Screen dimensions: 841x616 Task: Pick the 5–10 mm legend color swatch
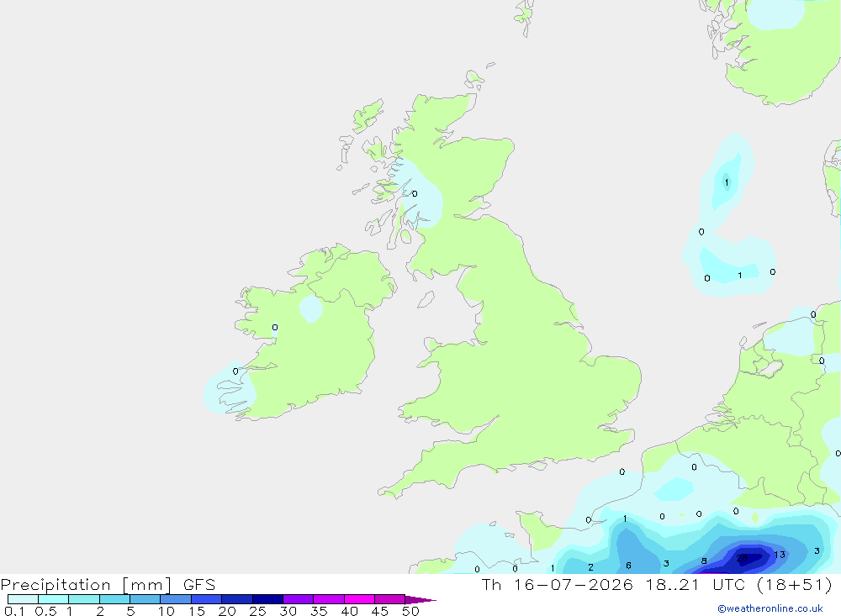[x=145, y=599]
